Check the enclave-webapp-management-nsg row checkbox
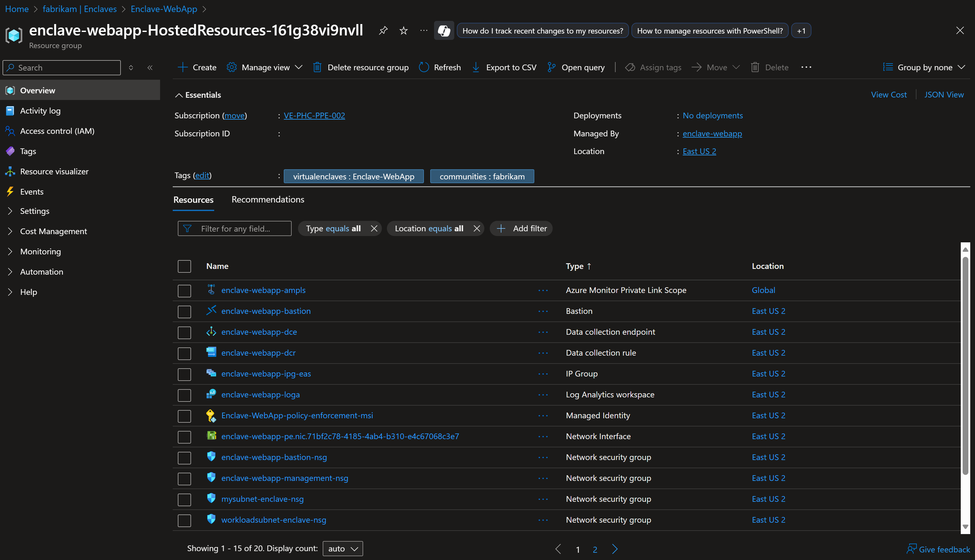This screenshot has width=975, height=560. click(x=184, y=479)
